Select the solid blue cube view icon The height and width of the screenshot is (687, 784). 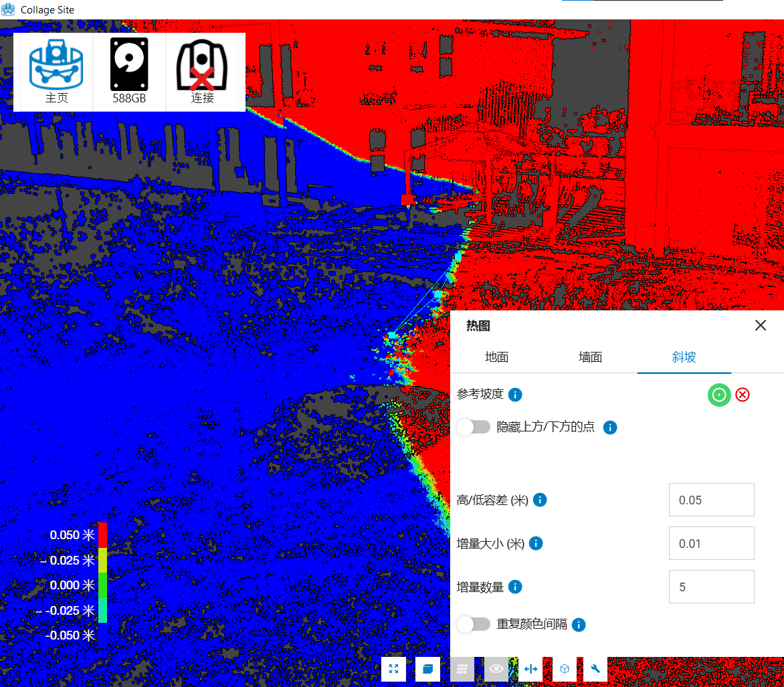(x=427, y=669)
